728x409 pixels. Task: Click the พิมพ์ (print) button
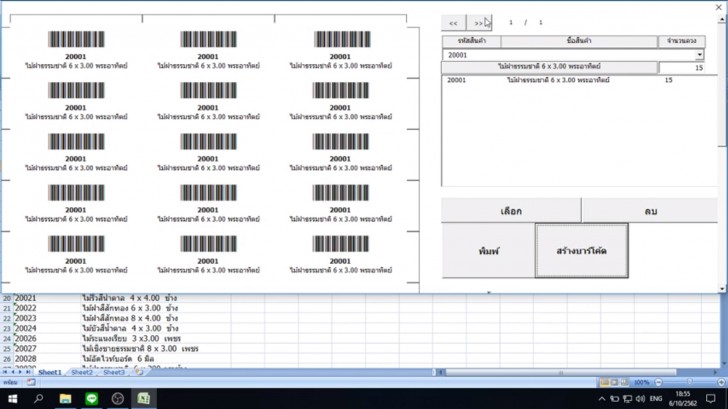[488, 251]
